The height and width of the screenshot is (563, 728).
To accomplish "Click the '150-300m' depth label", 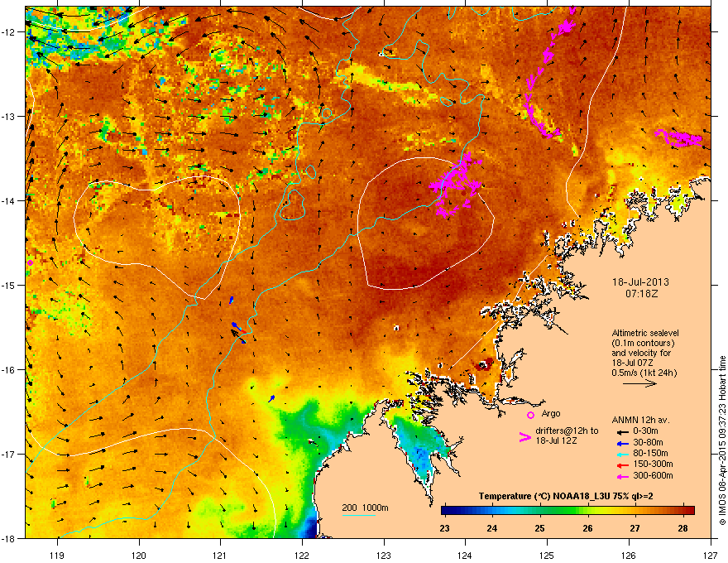I will [653, 464].
